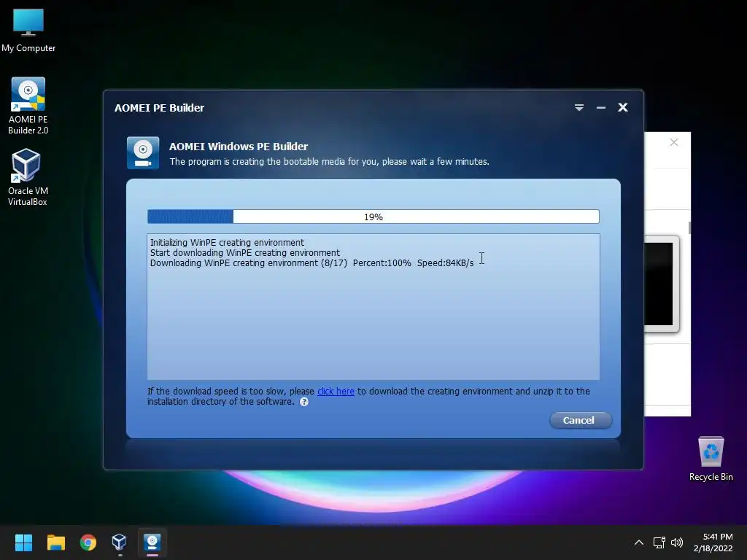Open the volume speaker tray icon
747x560 pixels.
click(x=676, y=542)
